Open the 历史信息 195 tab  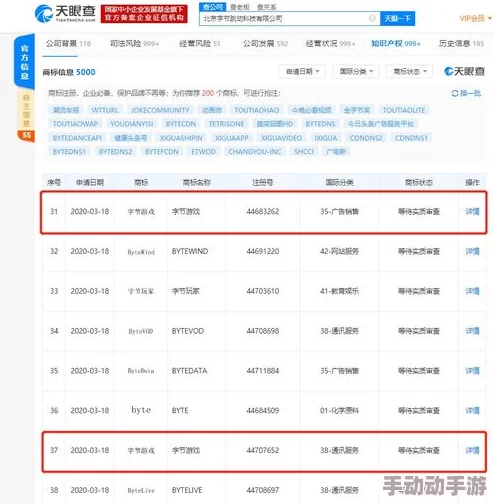pyautogui.click(x=461, y=43)
